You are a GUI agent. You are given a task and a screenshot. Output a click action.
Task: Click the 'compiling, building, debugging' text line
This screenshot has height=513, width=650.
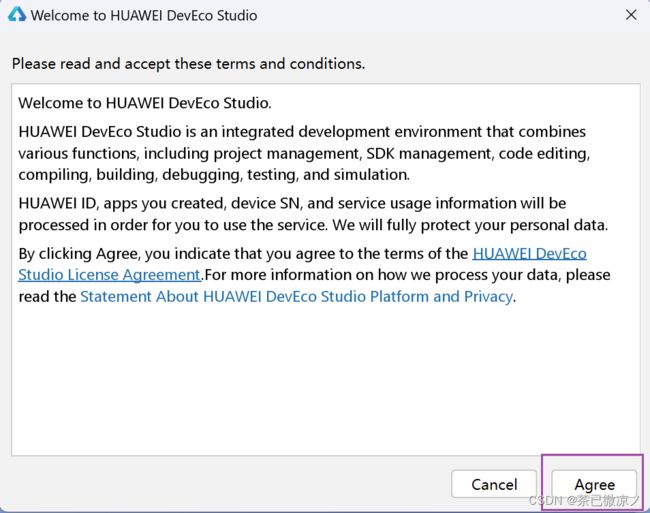214,175
